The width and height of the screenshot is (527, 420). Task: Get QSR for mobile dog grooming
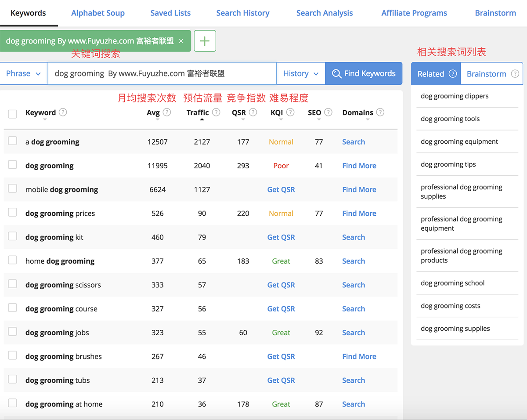coord(281,190)
